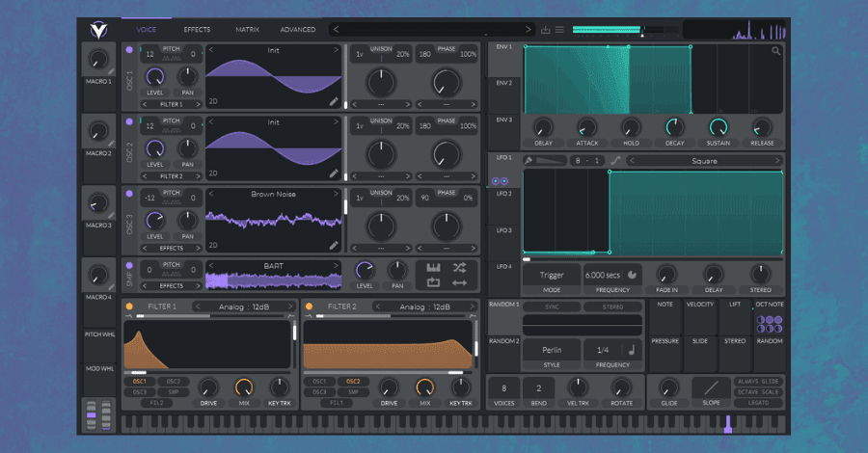Image resolution: width=868 pixels, height=453 pixels.
Task: Click the Macro 2 edit pencil icon
Action: tap(111, 144)
